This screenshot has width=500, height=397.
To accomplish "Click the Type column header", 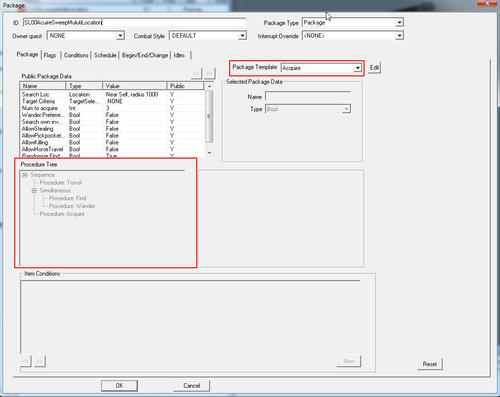I will point(84,86).
